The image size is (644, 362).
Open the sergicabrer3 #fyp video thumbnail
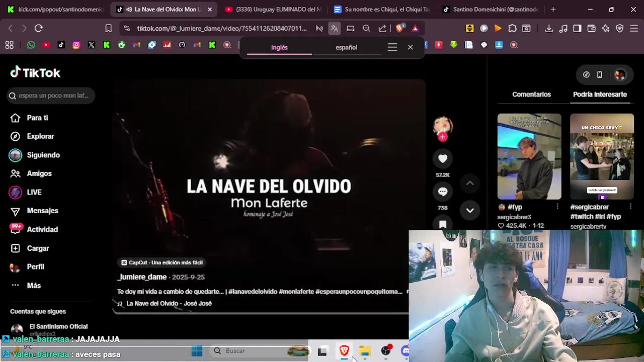[529, 156]
